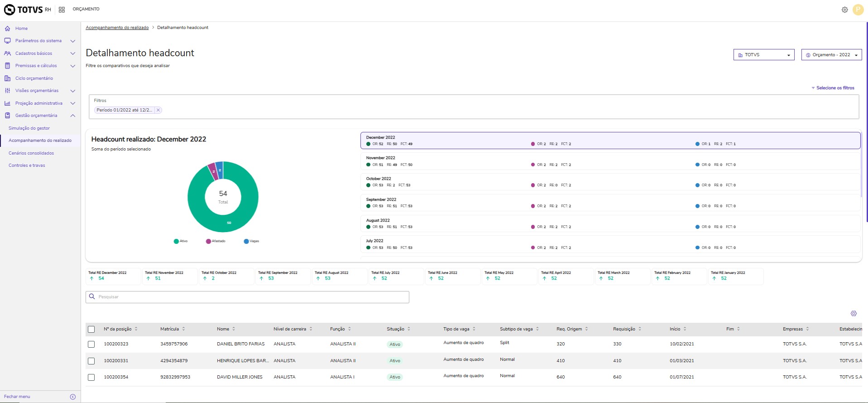This screenshot has width=868, height=403.
Task: Go to Cenários consolidados
Action: click(x=31, y=153)
